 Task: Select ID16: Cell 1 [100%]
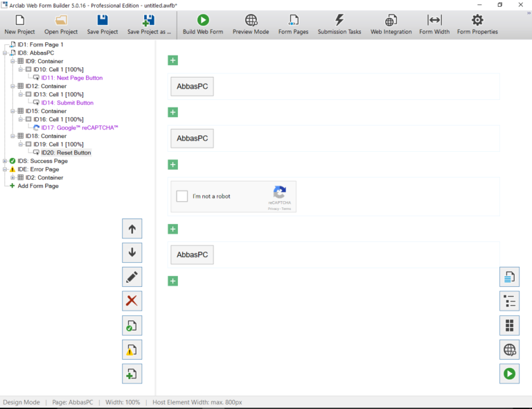pyautogui.click(x=58, y=119)
